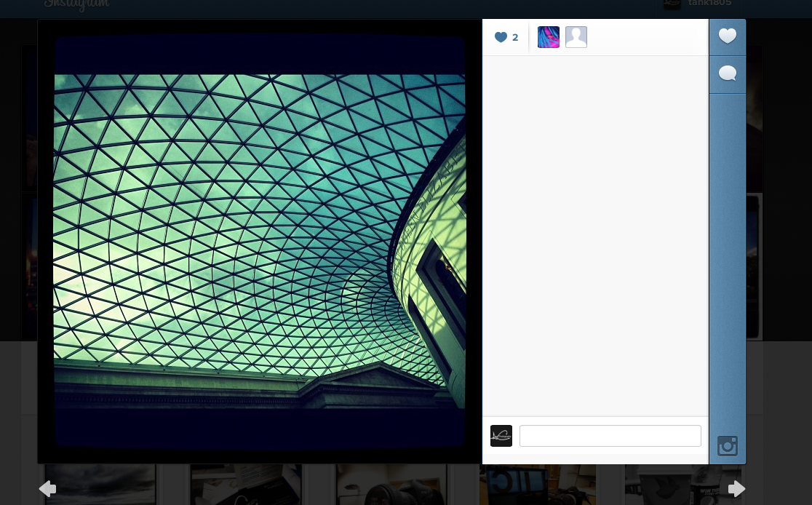The image size is (812, 505).
Task: Open the papers on desk thumbnail in background
Action: click(246, 485)
